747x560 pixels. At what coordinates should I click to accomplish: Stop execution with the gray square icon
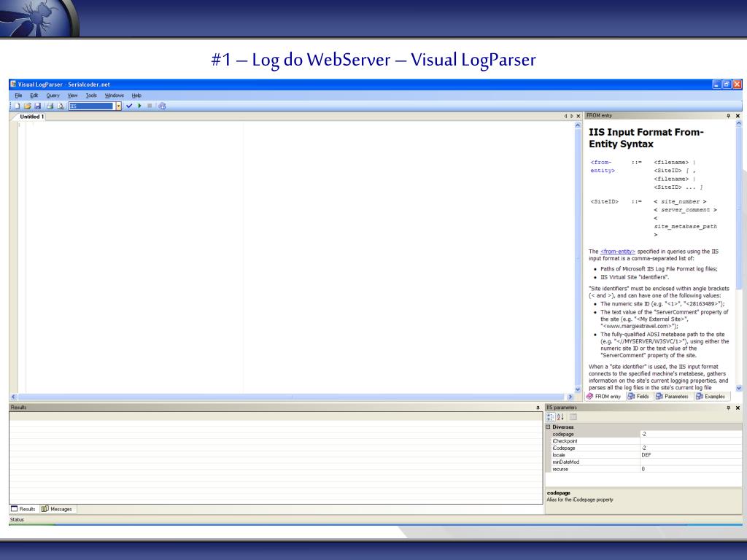click(x=150, y=106)
